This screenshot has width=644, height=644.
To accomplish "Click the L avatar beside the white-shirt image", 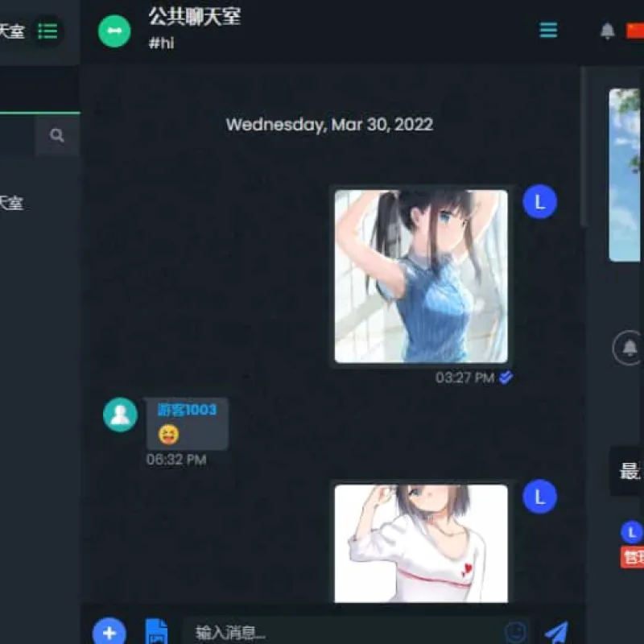I will [x=539, y=497].
